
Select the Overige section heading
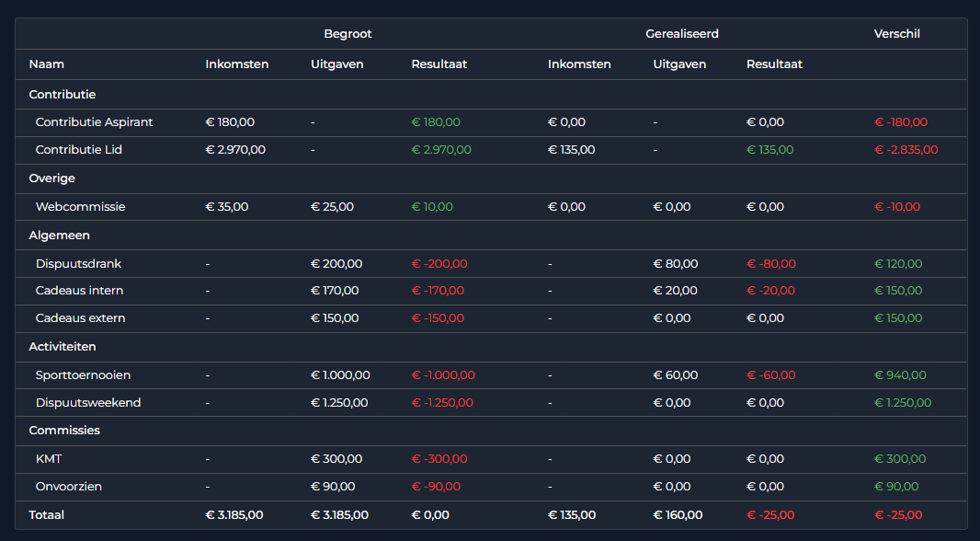(x=51, y=178)
